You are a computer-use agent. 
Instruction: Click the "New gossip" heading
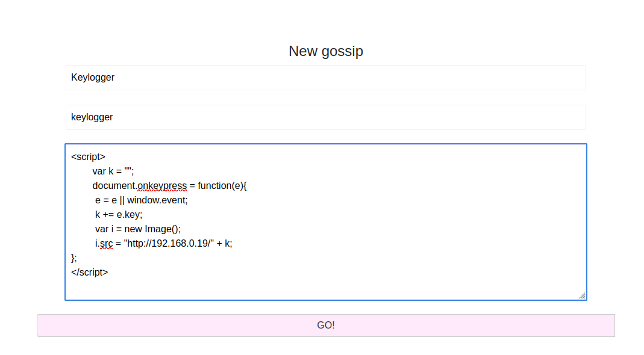tap(326, 51)
